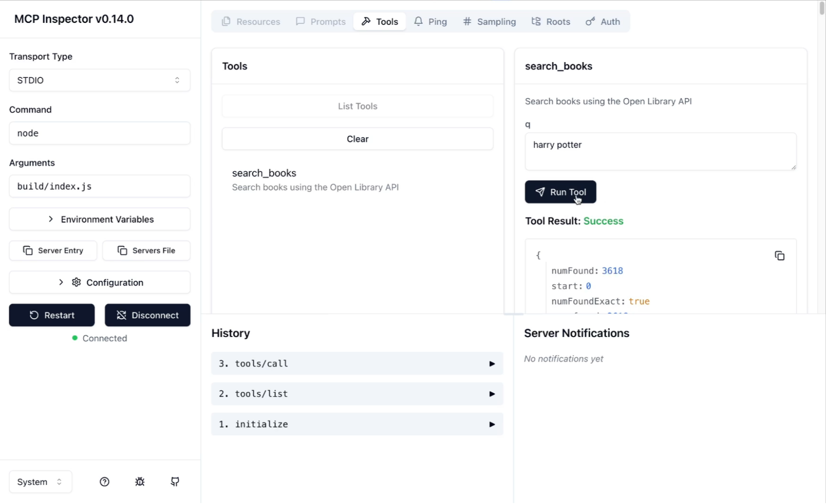The width and height of the screenshot is (826, 504).
Task: Click the hammer icon on Tools tab
Action: (366, 21)
